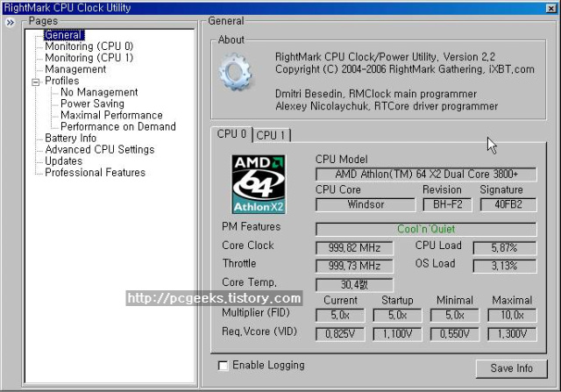561x392 pixels.
Task: Enable Logging checkbox
Action: 223,366
